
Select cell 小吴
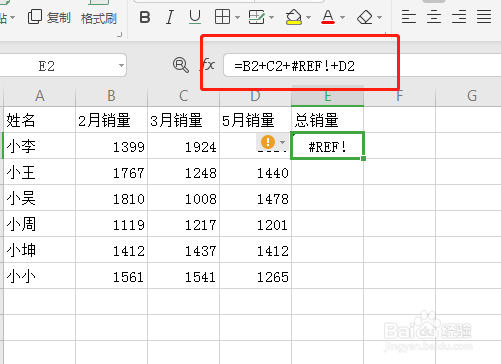[40, 198]
